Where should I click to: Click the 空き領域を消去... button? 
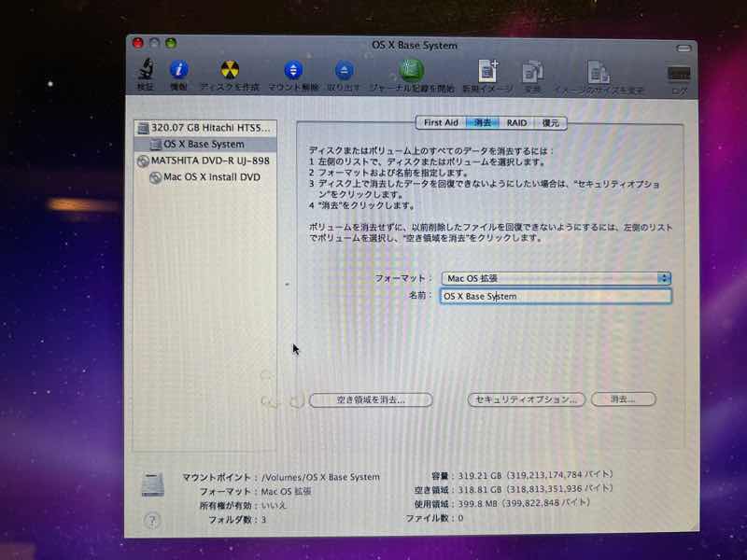pos(371,399)
